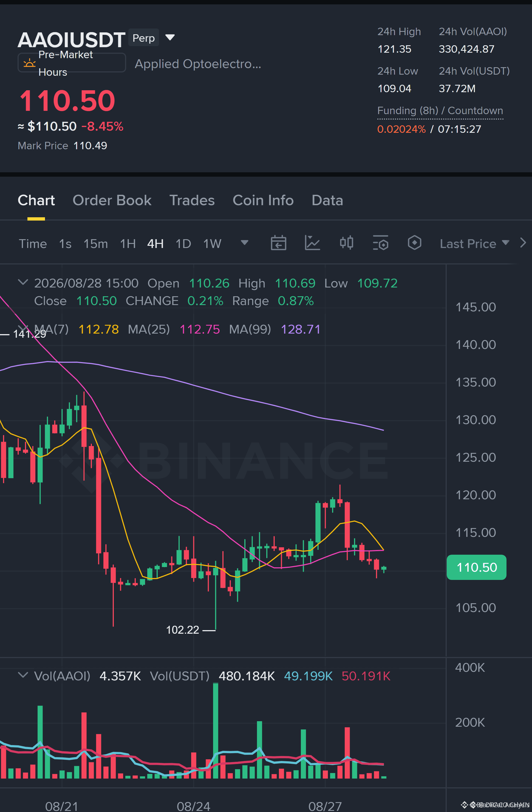Tap the MA(25) value 112.75
This screenshot has width=532, height=812.
point(200,329)
